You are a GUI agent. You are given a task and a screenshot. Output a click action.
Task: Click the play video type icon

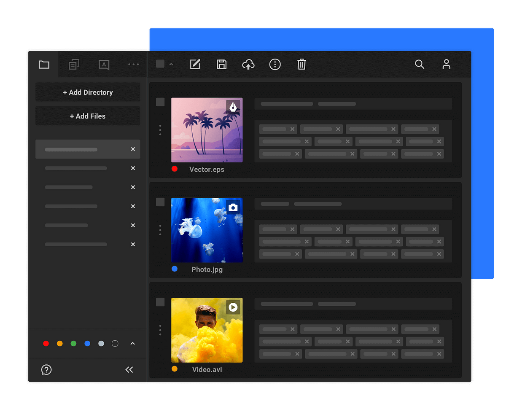click(233, 307)
